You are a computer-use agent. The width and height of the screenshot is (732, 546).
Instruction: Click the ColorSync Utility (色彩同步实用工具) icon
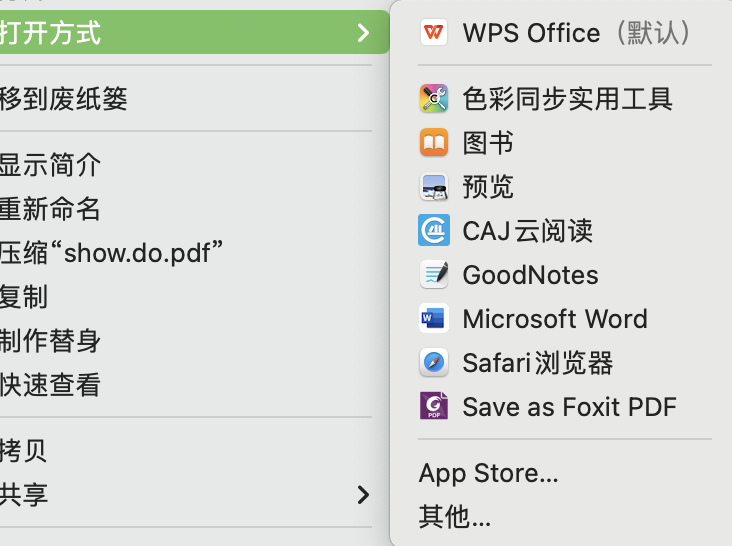coord(434,99)
